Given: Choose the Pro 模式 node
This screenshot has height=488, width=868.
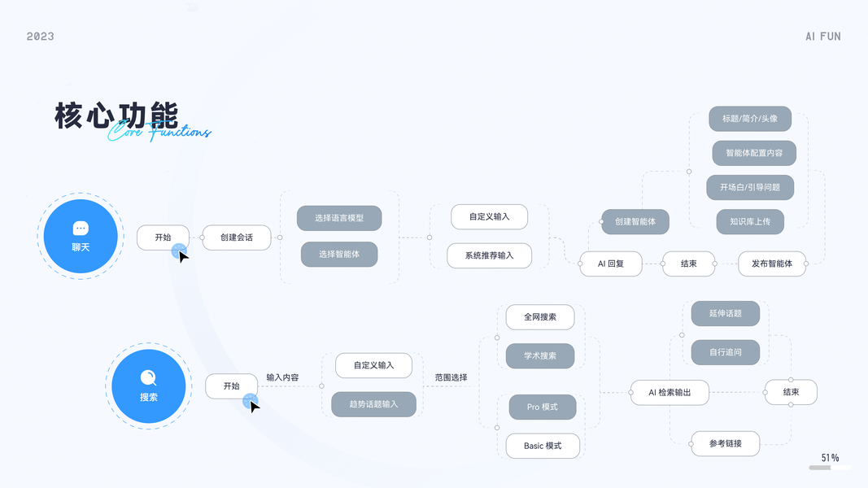Looking at the screenshot, I should coord(543,407).
